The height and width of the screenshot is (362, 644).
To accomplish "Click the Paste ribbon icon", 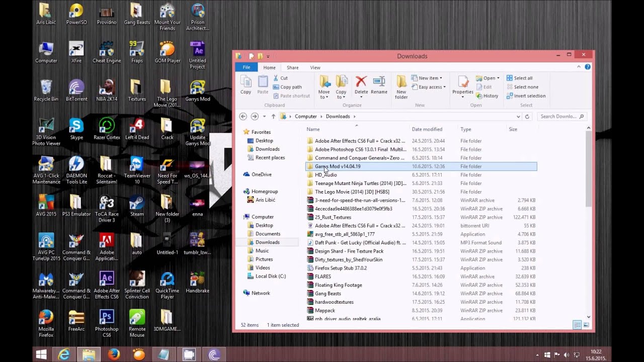I will tap(263, 85).
